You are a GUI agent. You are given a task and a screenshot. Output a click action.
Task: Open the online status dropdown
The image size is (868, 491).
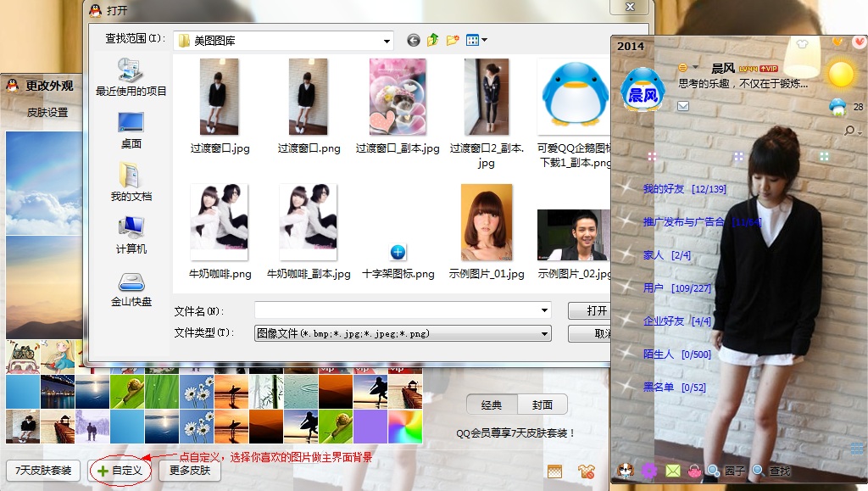695,68
